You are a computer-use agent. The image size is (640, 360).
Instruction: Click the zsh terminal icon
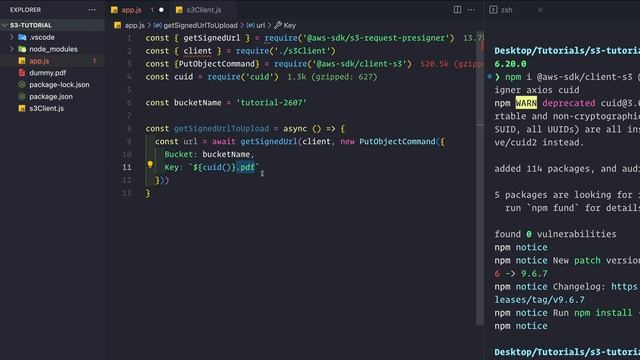coord(493,10)
